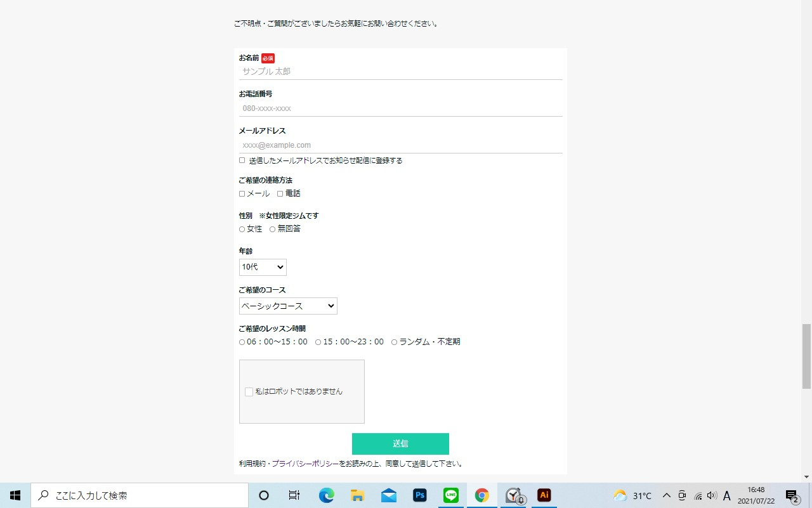812x508 pixels.
Task: Select ランダム・不定期 lesson time
Action: [x=394, y=342]
